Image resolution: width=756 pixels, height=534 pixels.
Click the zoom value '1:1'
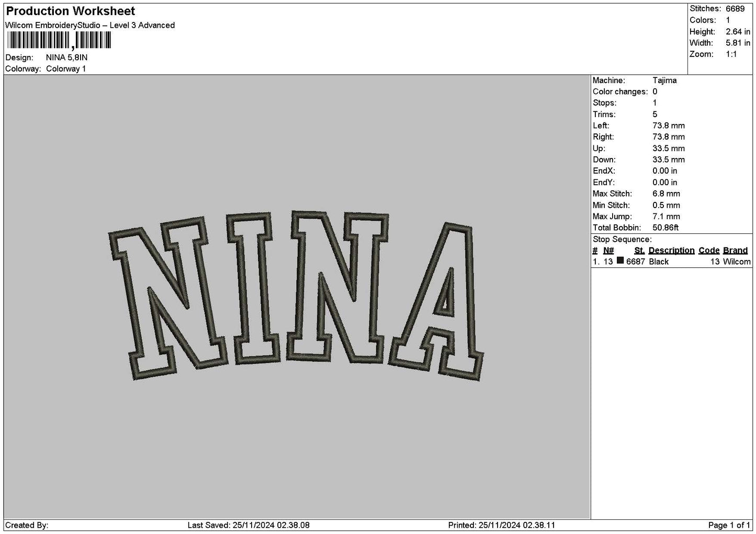click(731, 54)
